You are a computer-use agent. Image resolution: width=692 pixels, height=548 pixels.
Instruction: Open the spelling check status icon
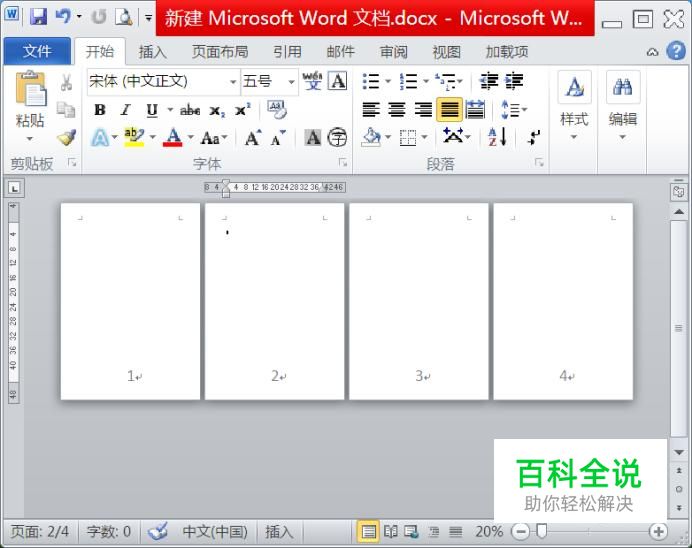(x=158, y=531)
